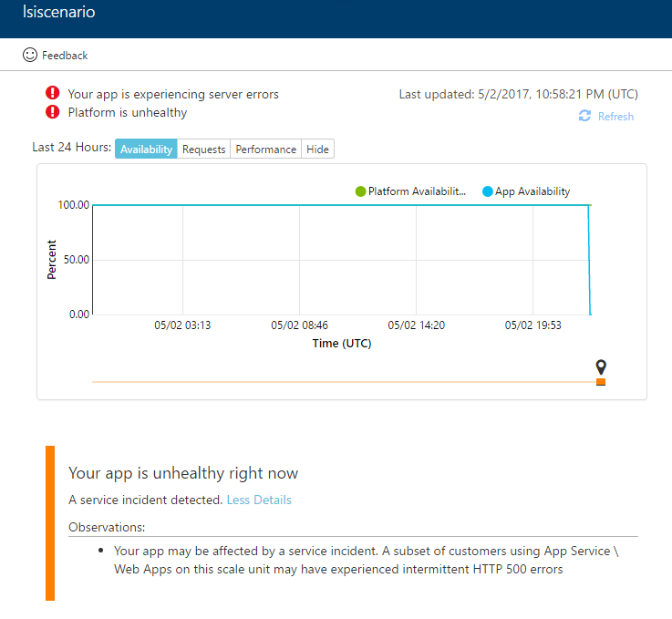Toggle the blue App Availability legend dot

click(487, 191)
